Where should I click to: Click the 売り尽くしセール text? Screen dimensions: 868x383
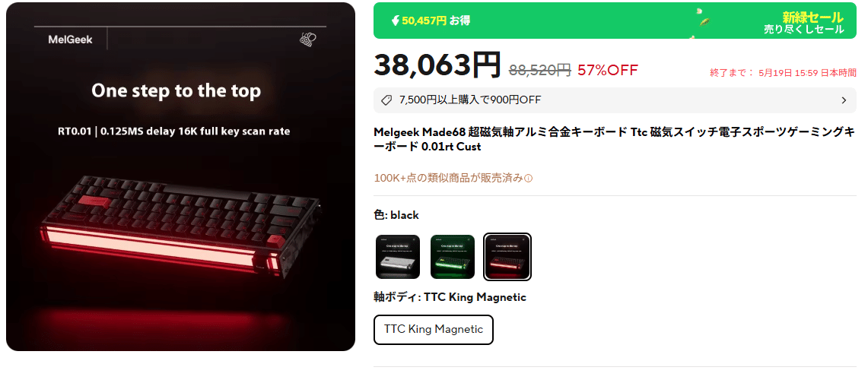(x=804, y=30)
